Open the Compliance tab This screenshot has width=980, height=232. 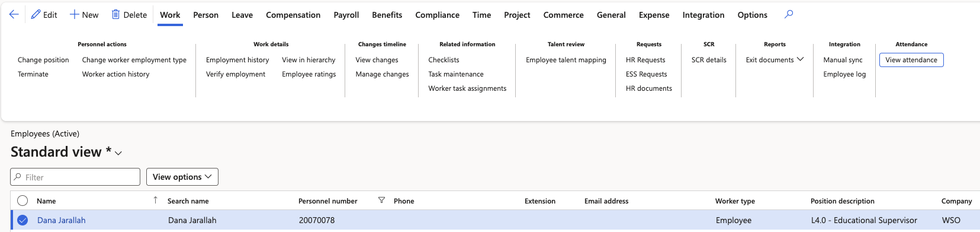click(x=438, y=15)
